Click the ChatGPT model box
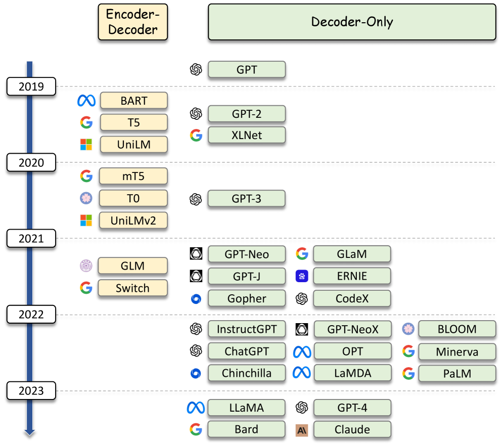504x444 pixels. (247, 351)
